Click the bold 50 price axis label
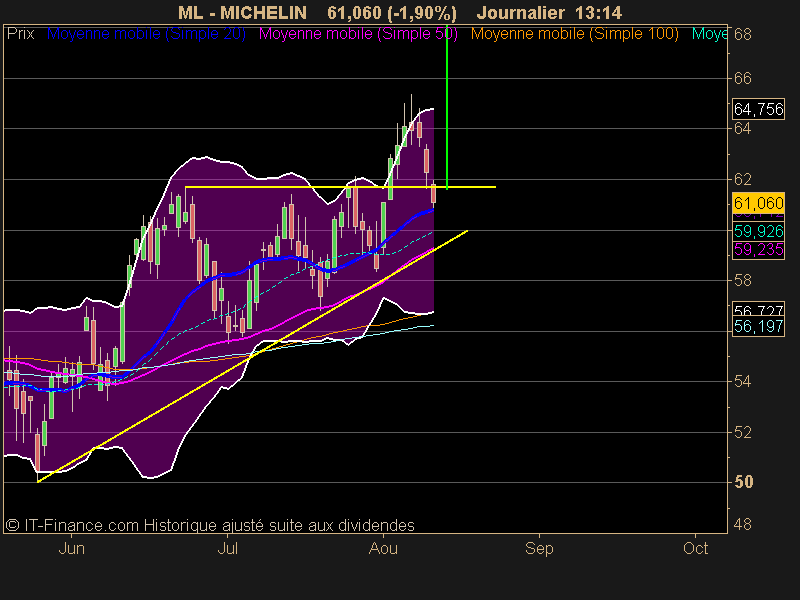This screenshot has width=800, height=600. click(x=743, y=482)
